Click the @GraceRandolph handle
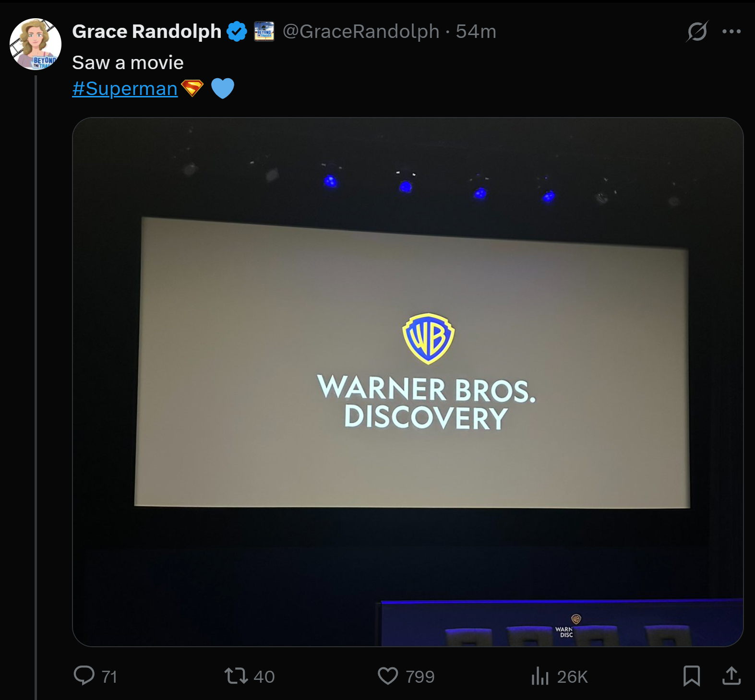This screenshot has width=755, height=700. click(x=361, y=32)
